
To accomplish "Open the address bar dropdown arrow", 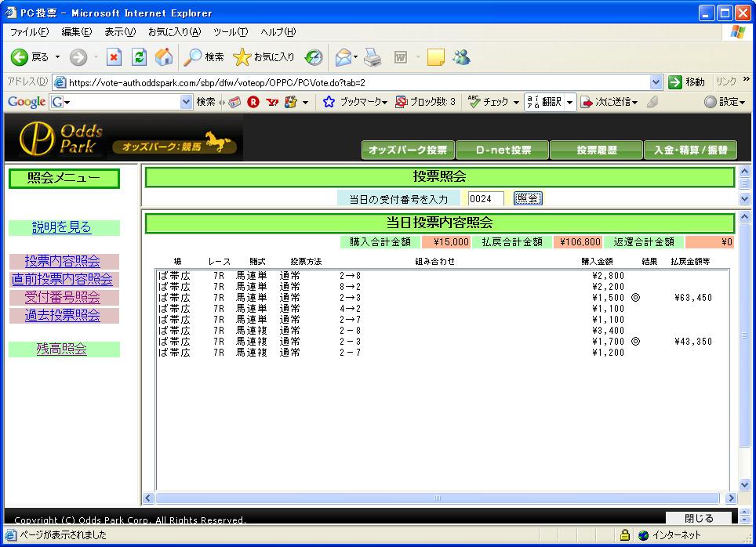I will pyautogui.click(x=656, y=82).
